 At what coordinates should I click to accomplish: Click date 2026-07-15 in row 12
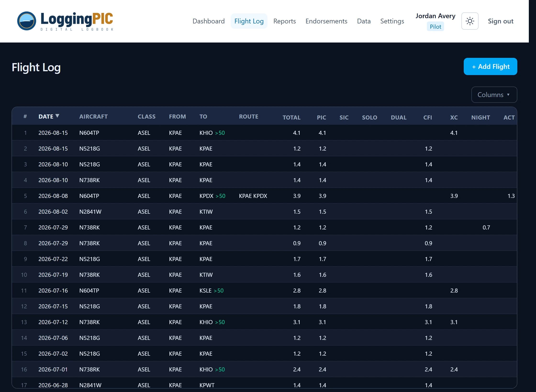[53, 306]
